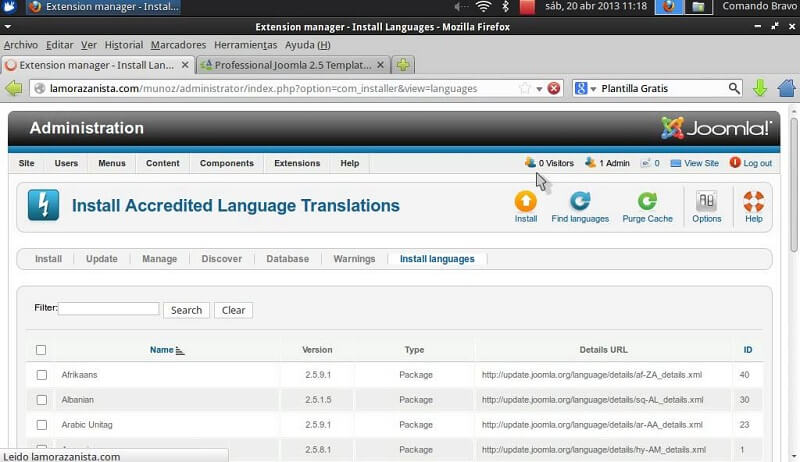Screen dimensions: 800x462
Task: Click the Bluetooth tray icon
Action: (x=505, y=6)
